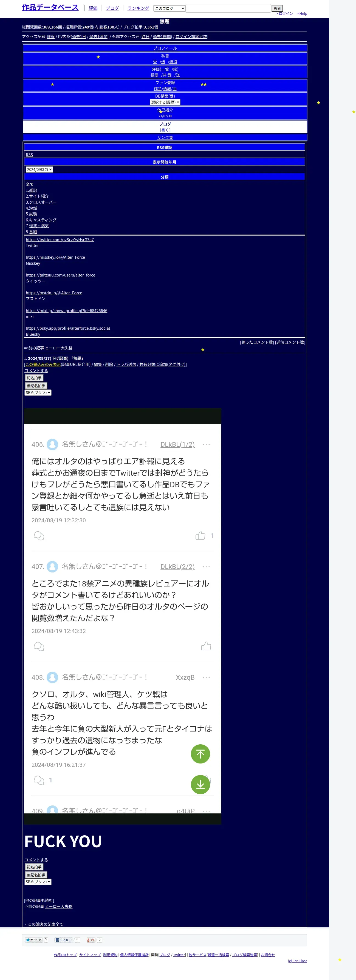Viewport: 356px width, 980px height.
Task: Open the three-dot menu on comment 406
Action: tap(206, 444)
